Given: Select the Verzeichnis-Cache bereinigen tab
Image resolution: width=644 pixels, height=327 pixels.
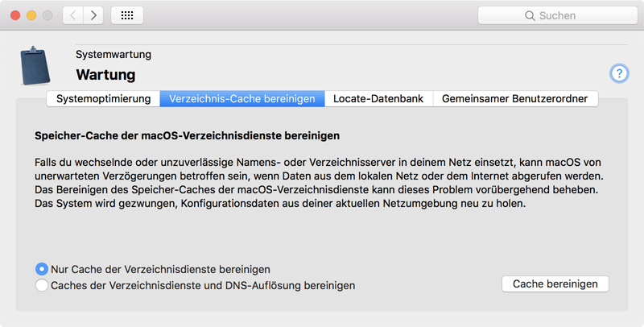Looking at the screenshot, I should click(242, 99).
